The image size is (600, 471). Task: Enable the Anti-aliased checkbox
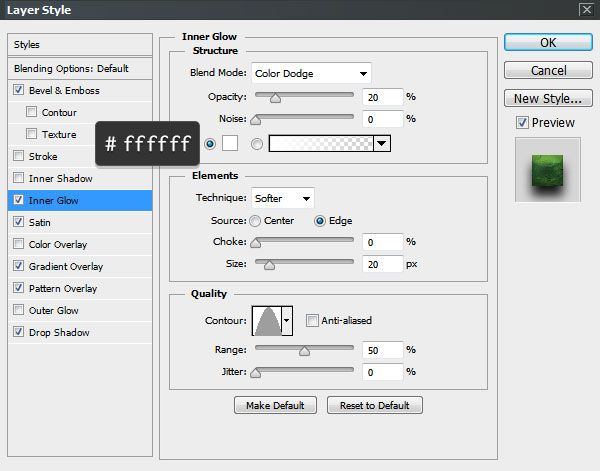point(312,320)
